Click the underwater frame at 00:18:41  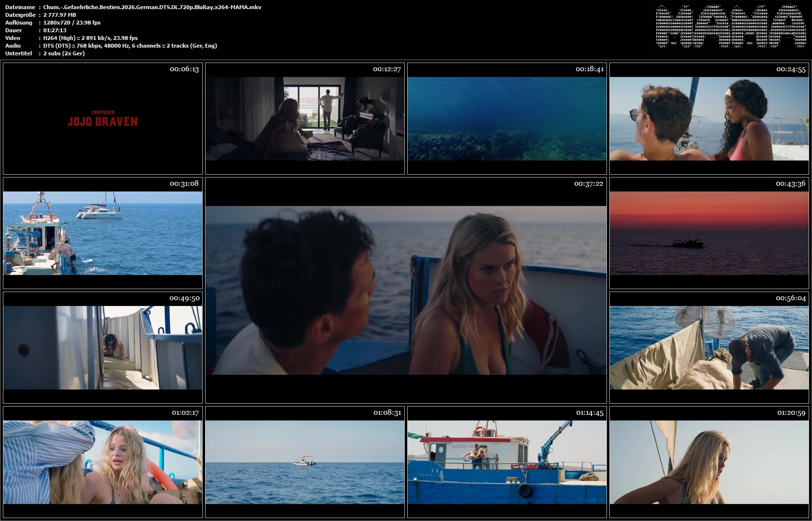(507, 118)
